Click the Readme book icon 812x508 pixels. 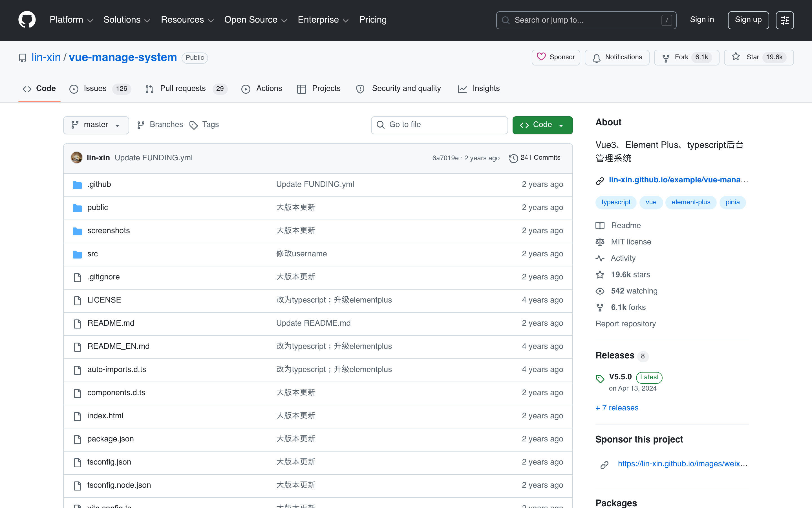[600, 225]
